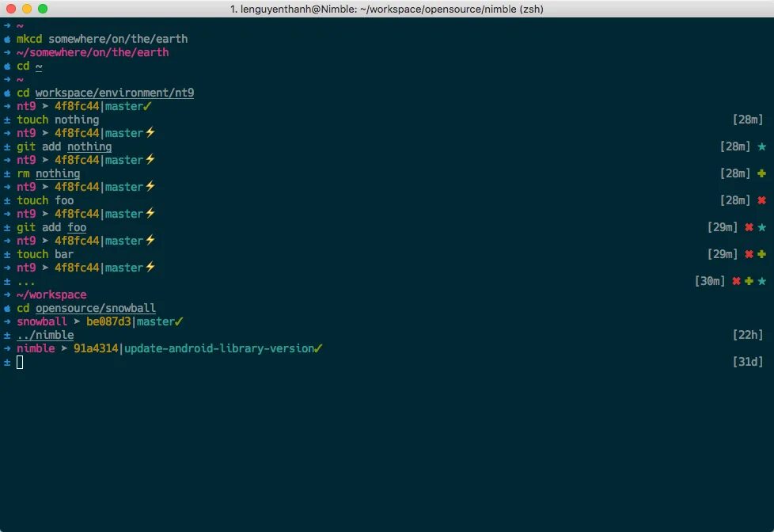Click the ± symbol before ../nimble
The image size is (774, 532).
7,336
